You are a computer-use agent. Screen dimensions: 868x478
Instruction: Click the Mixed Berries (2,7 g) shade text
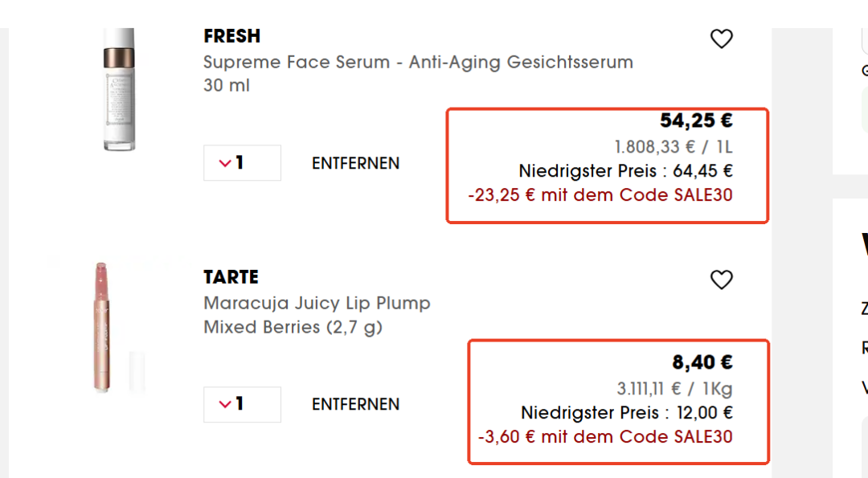(x=293, y=327)
